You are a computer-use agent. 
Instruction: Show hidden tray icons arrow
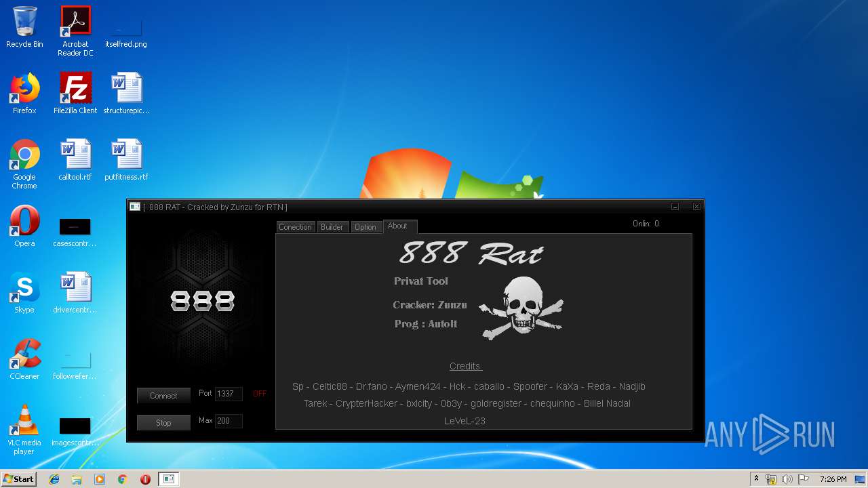[x=756, y=479]
